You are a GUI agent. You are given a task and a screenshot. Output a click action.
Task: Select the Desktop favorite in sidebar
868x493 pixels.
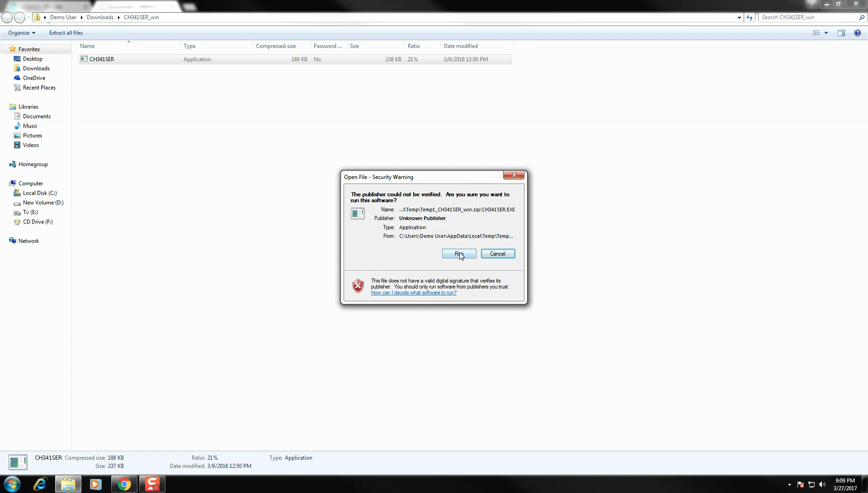tap(32, 58)
